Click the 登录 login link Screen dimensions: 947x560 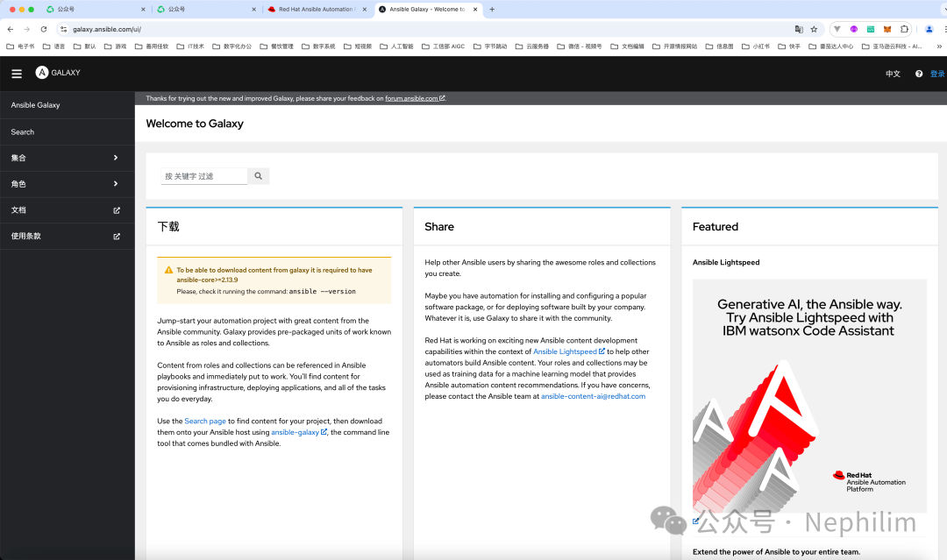click(x=937, y=74)
